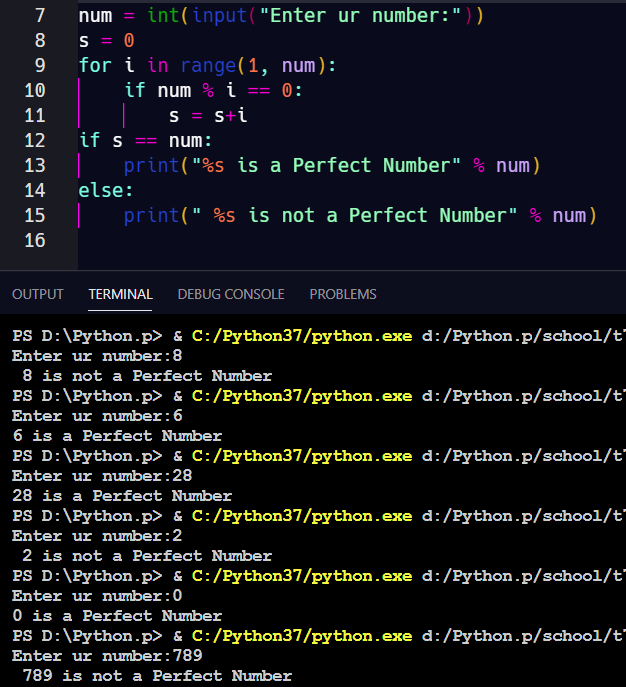626x687 pixels.
Task: Click terminal output "28 is a Perfect Number"
Action: tap(122, 496)
